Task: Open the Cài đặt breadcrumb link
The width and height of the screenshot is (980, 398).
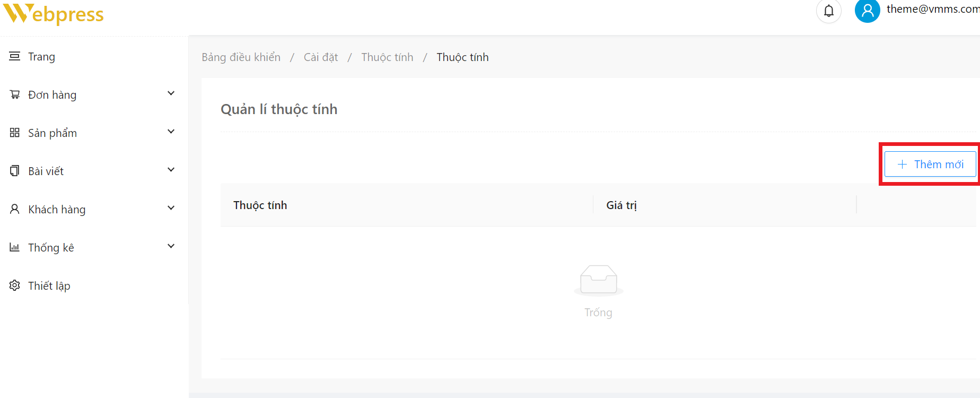Action: coord(320,57)
